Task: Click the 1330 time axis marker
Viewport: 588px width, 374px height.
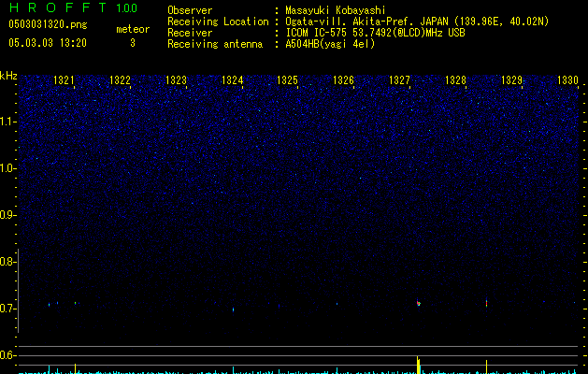Action: [567, 80]
